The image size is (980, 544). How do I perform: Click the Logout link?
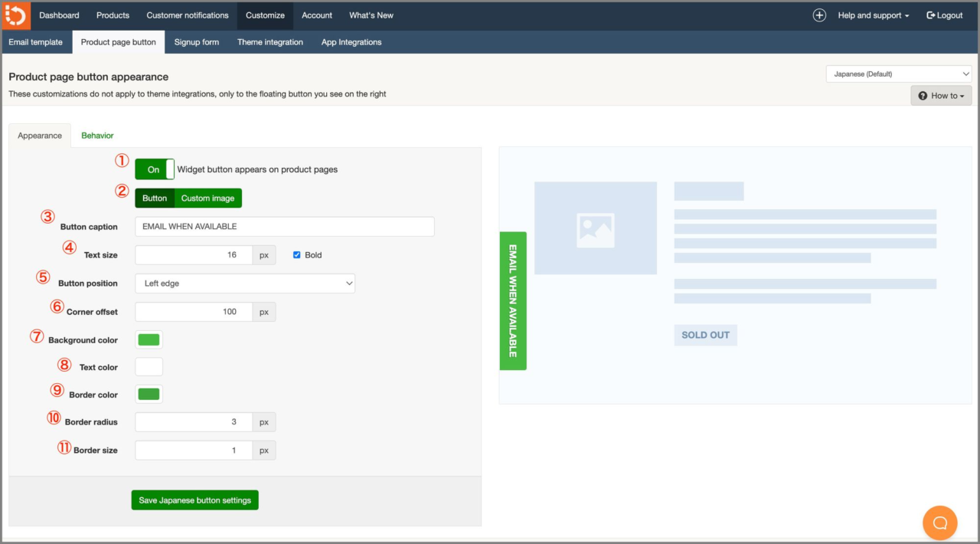coord(945,15)
